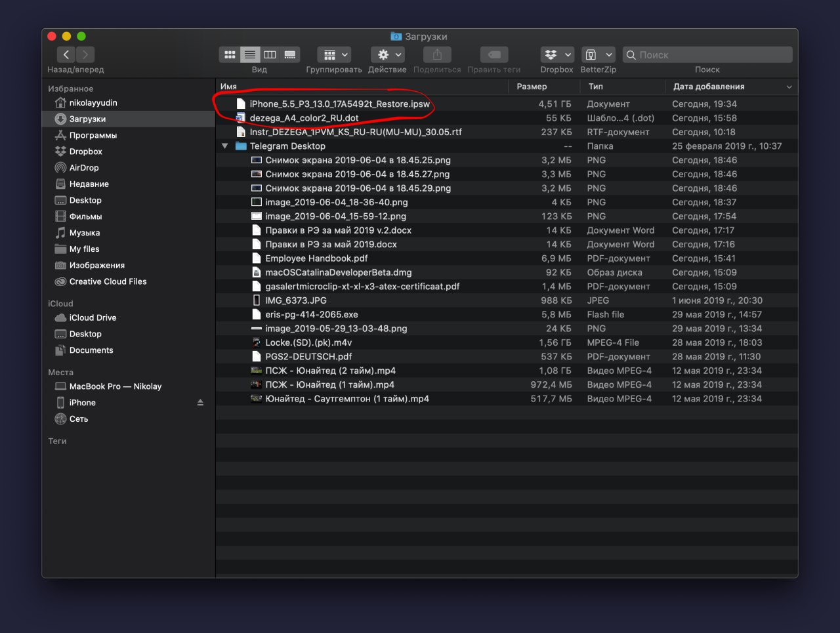Switch to gallery view mode

click(290, 54)
